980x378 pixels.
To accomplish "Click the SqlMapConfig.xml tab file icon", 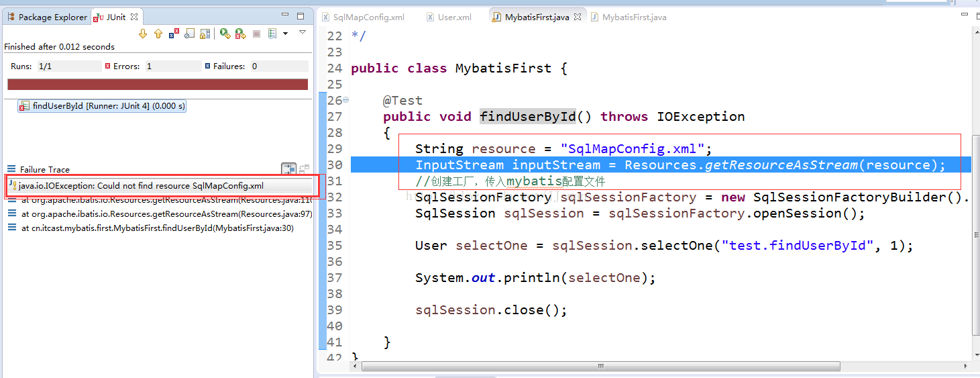I will tap(325, 17).
